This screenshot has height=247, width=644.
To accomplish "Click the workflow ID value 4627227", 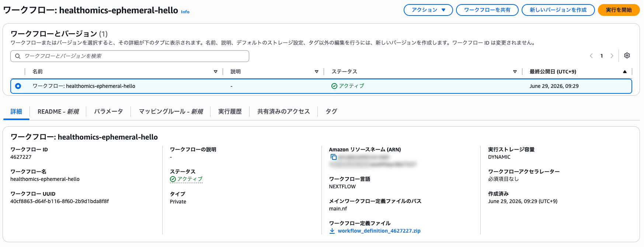I will [21, 157].
